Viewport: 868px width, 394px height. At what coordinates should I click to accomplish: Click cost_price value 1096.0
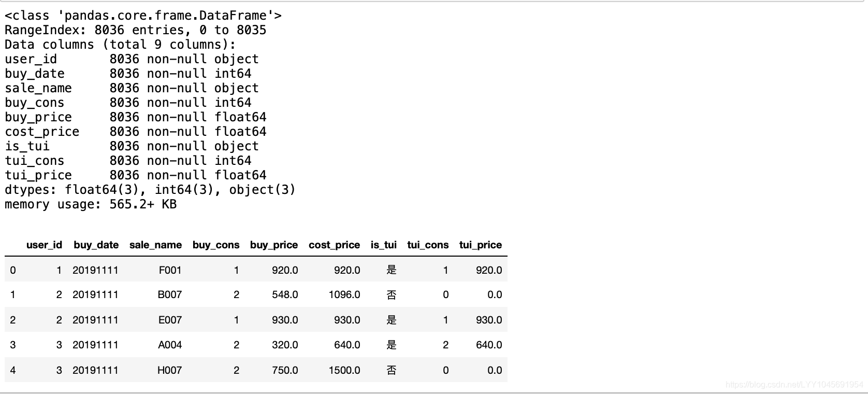click(344, 294)
